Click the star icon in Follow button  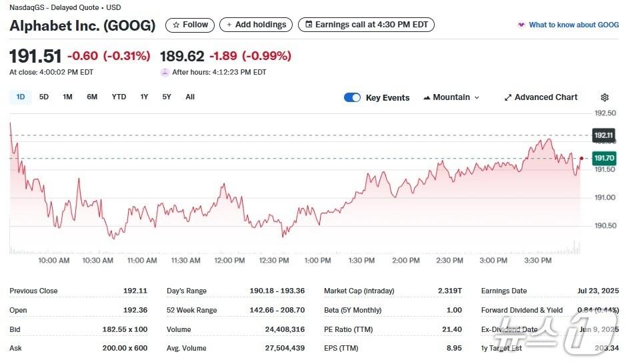[176, 25]
